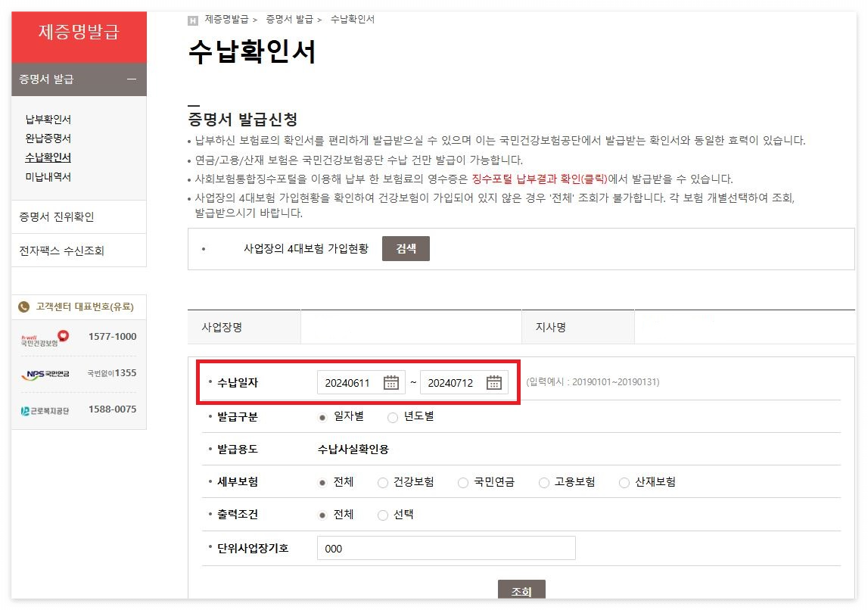
Task: Select the 건강보험 radio under 세부보험
Action: pyautogui.click(x=383, y=482)
